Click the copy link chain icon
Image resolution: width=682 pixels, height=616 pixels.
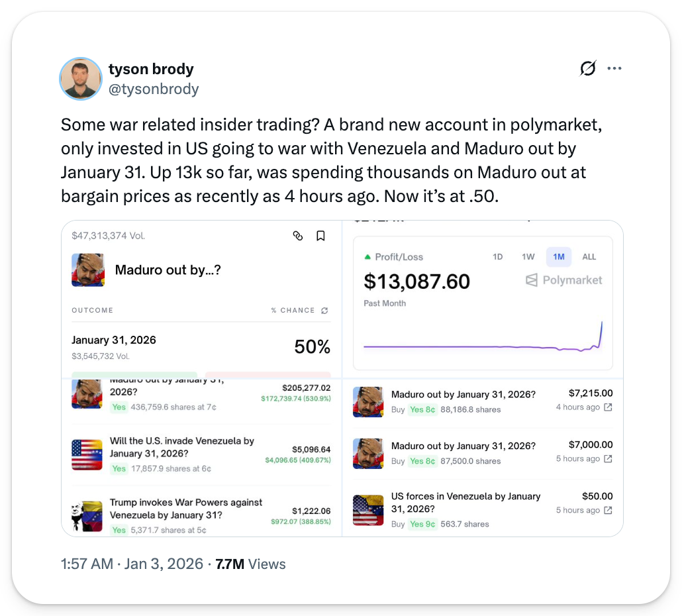(298, 236)
